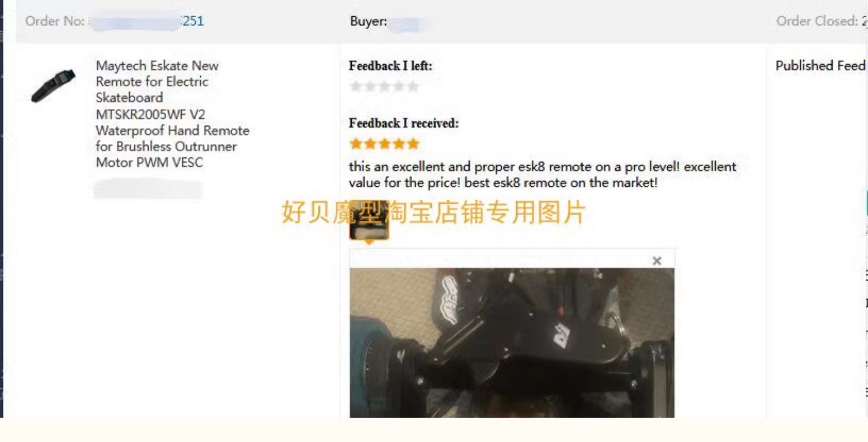Click the blurred field below the product title
Screen dimensions: 868x442
(x=148, y=189)
